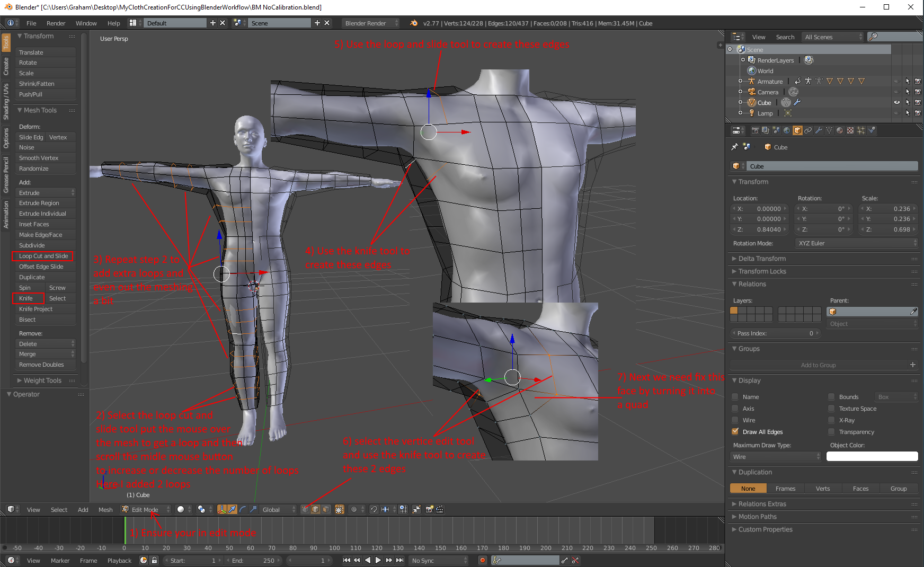Open the Mesh Data properties tab
The image size is (924, 567).
[x=829, y=130]
